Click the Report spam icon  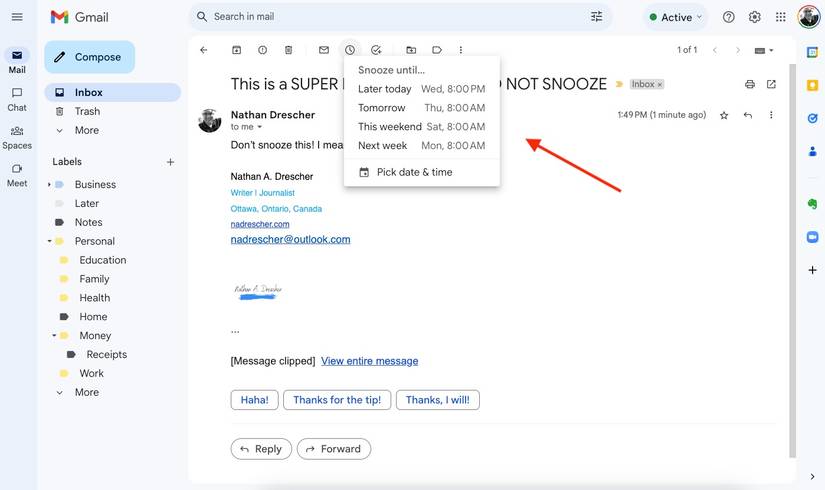[x=263, y=50]
